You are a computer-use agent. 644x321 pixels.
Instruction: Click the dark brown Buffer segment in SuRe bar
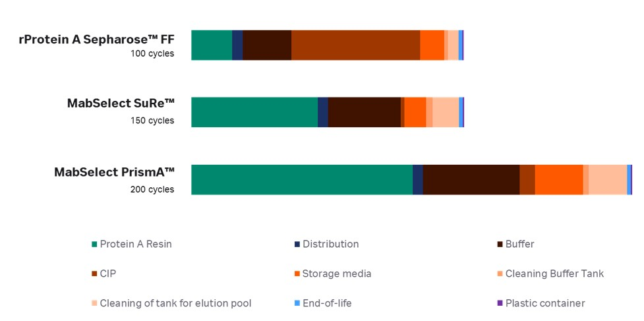[364, 112]
